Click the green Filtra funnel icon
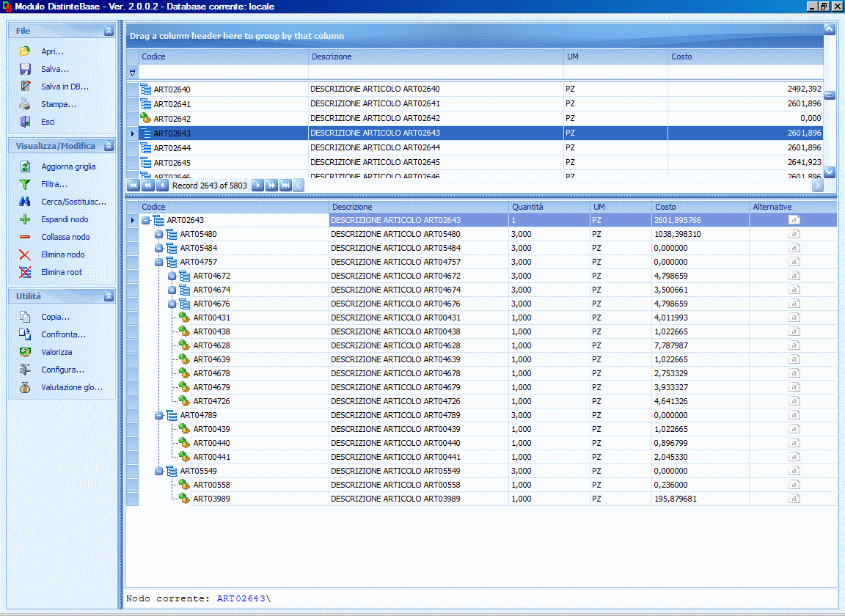845x616 pixels. tap(25, 184)
